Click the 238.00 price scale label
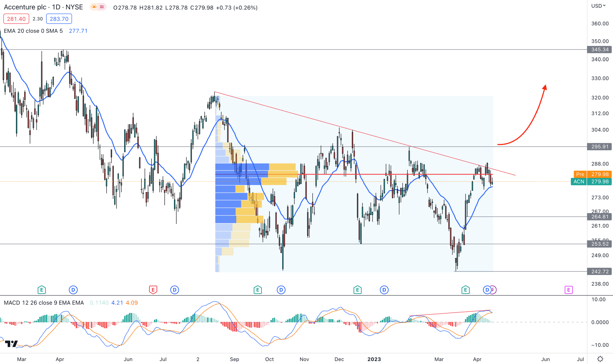Screen dimensions: 613x364 point(600,284)
